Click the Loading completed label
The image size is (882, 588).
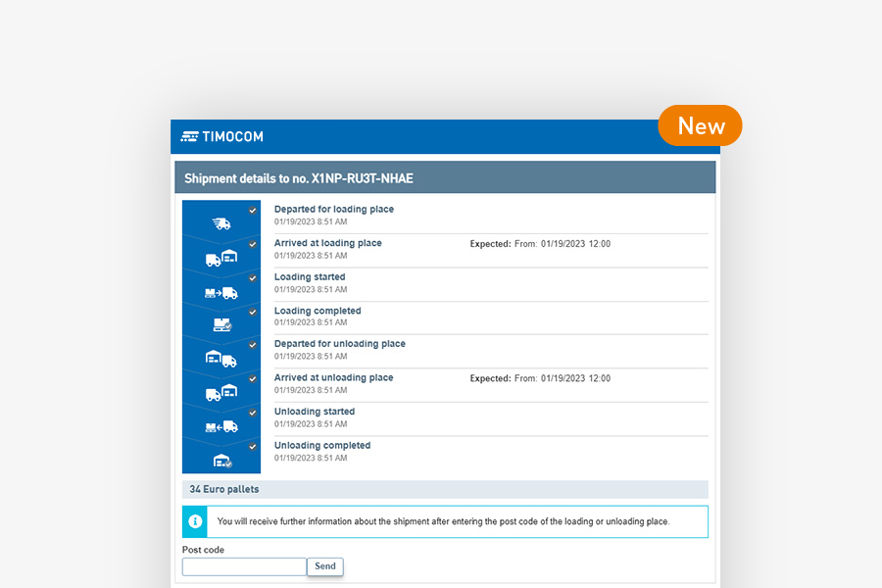(318, 311)
